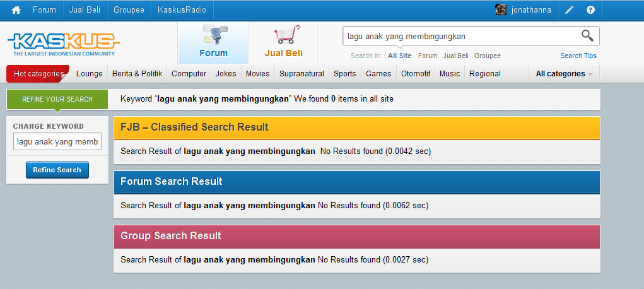
Task: Select Jual Beli search scope
Action: (455, 56)
